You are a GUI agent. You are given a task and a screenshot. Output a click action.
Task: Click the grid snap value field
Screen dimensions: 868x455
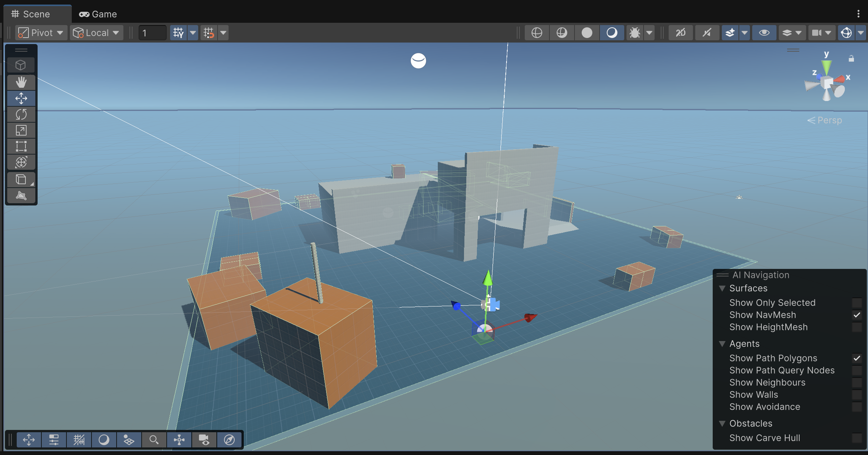point(152,33)
